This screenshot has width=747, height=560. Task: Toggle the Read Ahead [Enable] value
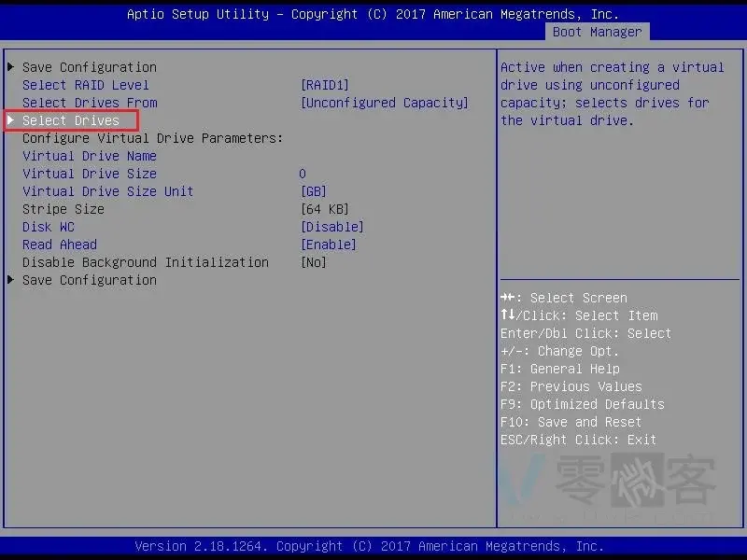[328, 245]
